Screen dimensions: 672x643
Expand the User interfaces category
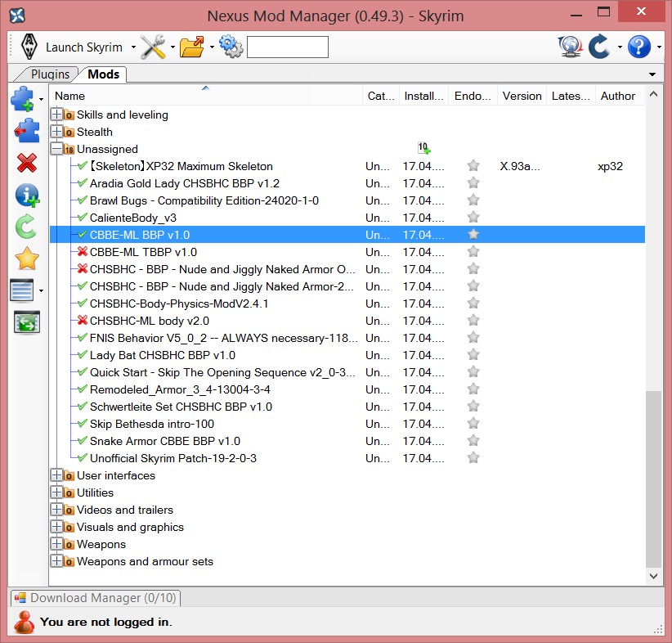click(56, 475)
